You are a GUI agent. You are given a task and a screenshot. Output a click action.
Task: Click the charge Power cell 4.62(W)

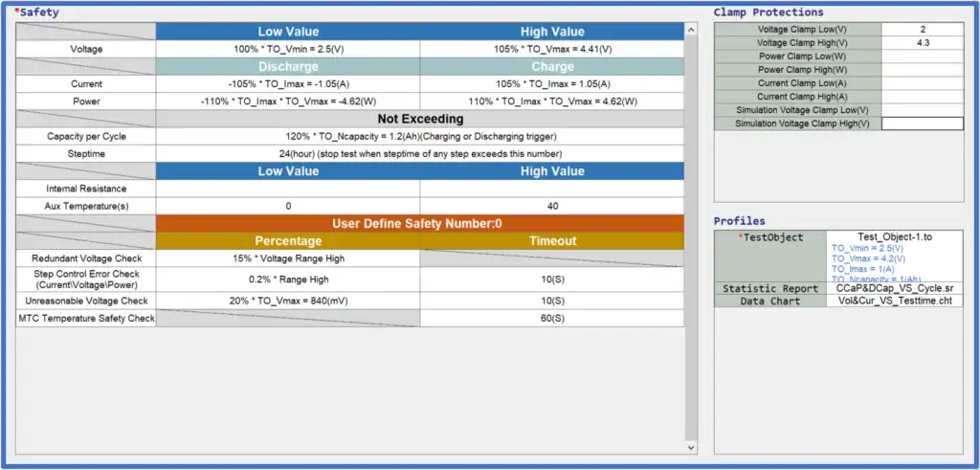pyautogui.click(x=552, y=101)
